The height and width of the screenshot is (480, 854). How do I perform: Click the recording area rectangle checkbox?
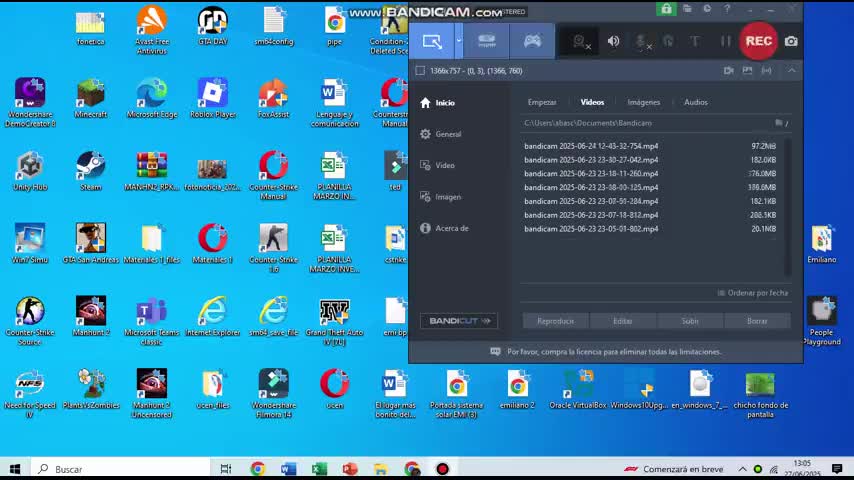420,71
